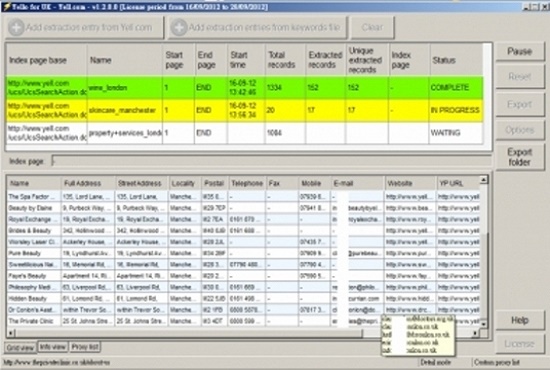The width and height of the screenshot is (550, 370).
Task: Click the IN PROGRESS status cell
Action: [x=456, y=110]
